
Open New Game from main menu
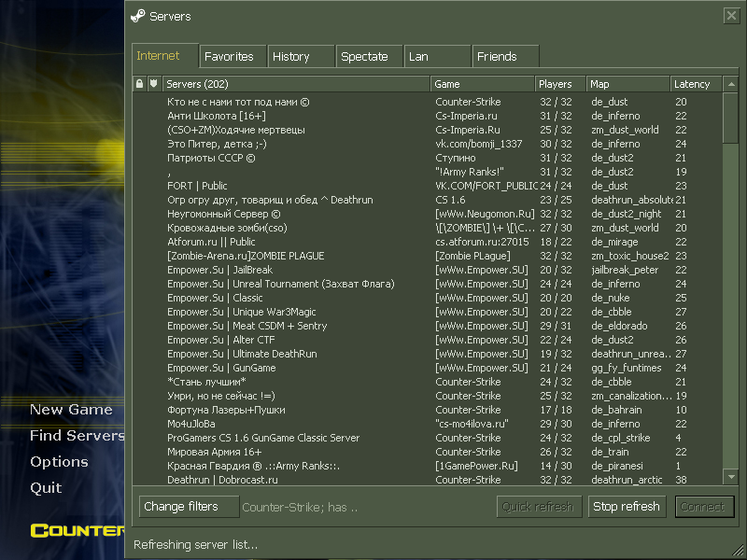point(71,410)
